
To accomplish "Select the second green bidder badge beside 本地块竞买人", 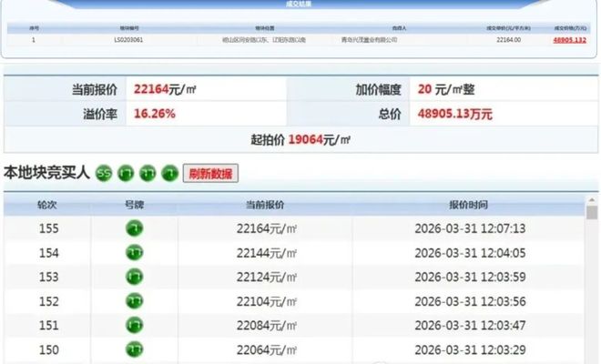I will click(x=126, y=173).
